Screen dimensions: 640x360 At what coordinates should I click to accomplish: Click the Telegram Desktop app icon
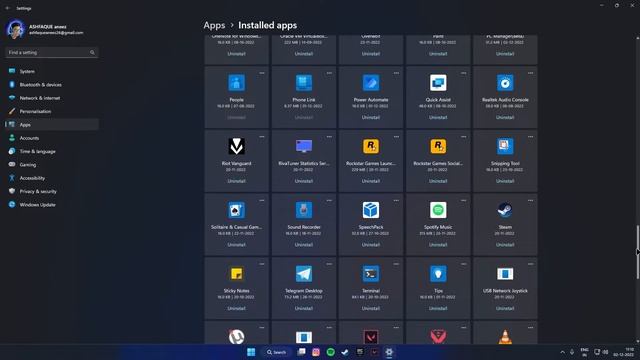pos(304,274)
